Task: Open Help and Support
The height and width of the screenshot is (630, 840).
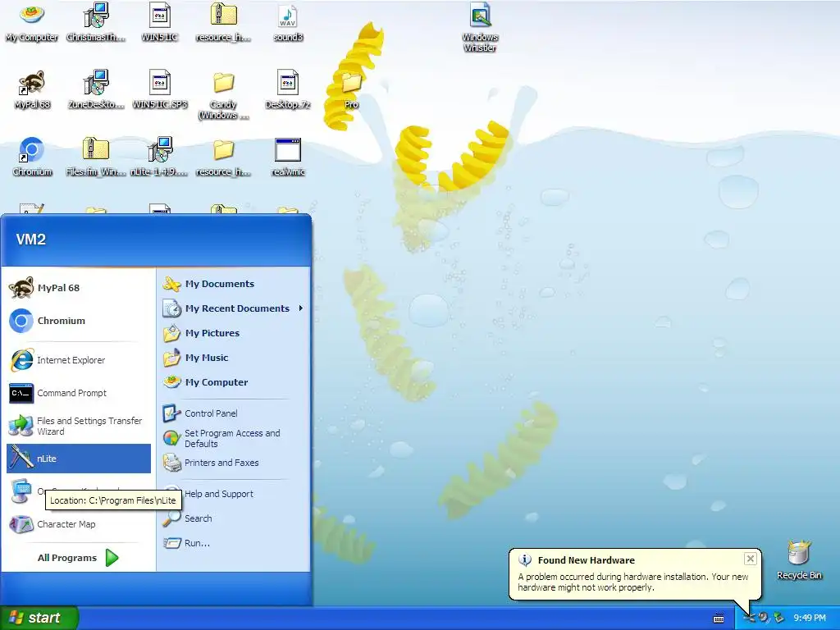Action: 233,493
